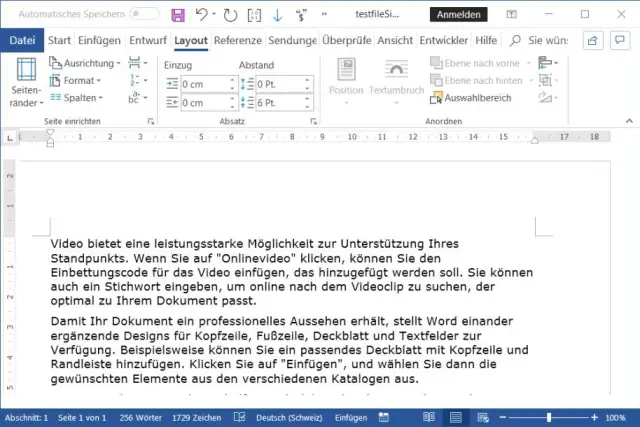The width and height of the screenshot is (640, 427).
Task: Toggle the Automatisches Speichern switch
Action: pos(144,14)
